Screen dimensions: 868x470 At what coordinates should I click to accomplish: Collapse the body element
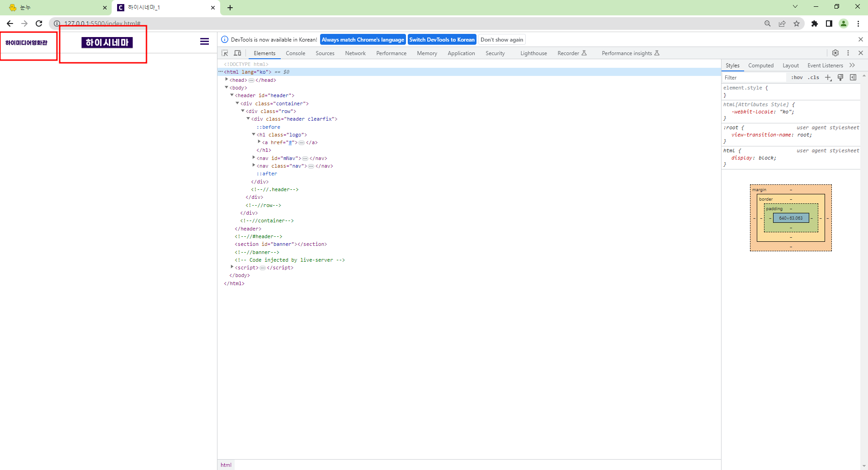coord(226,87)
